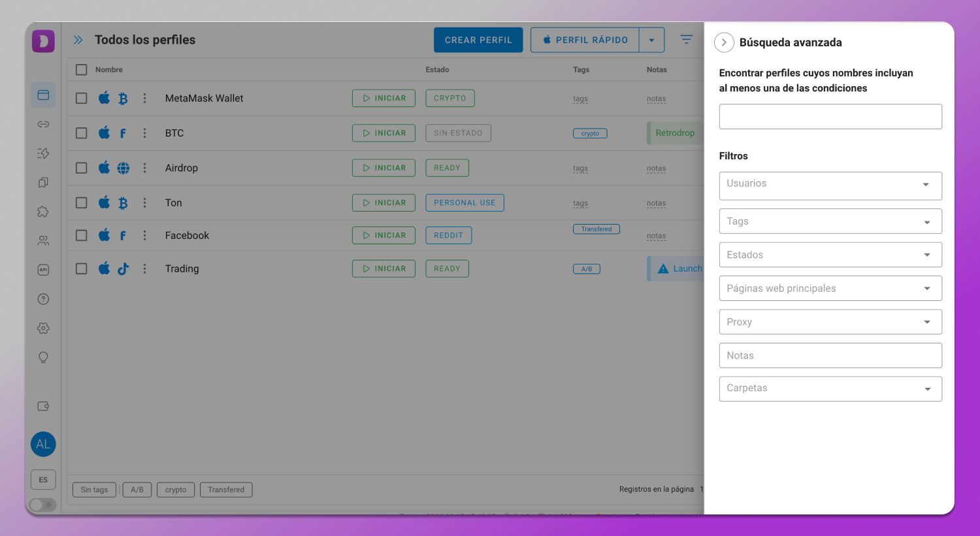Start the Airdrop profile with Iniciar
Viewport: 980px width, 536px height.
(384, 168)
